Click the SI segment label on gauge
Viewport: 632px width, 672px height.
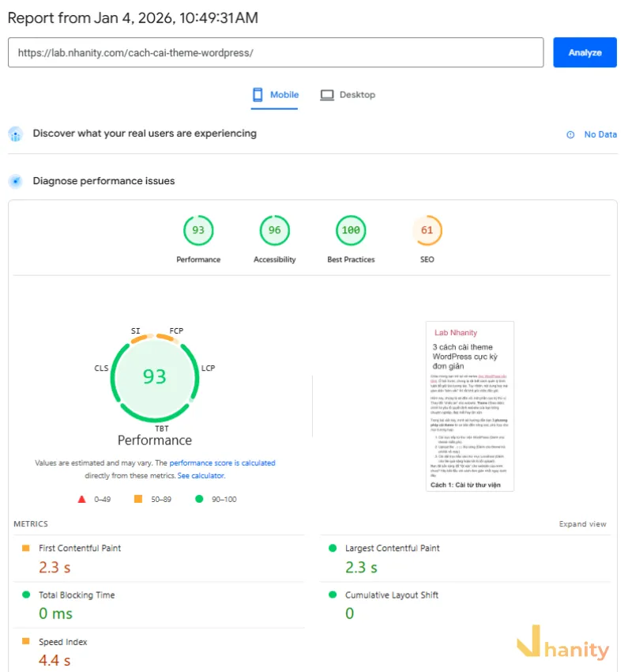point(135,330)
